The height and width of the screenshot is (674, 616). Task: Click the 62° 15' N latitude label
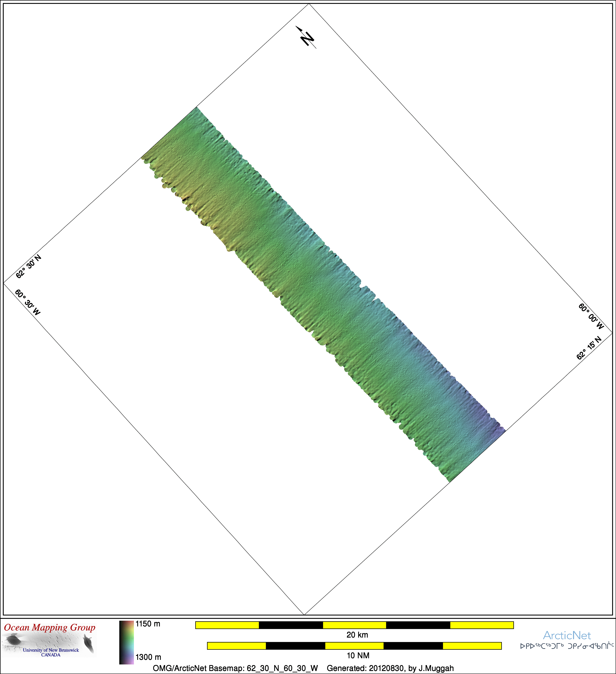589,348
